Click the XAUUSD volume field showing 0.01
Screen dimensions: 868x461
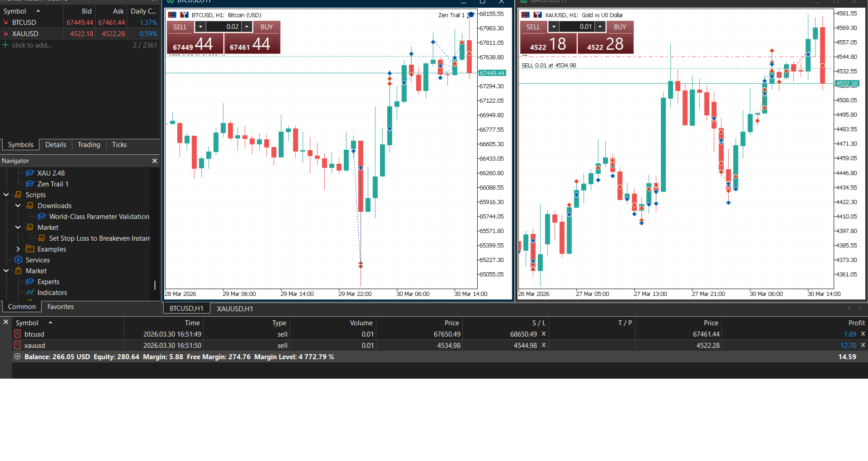(x=577, y=27)
